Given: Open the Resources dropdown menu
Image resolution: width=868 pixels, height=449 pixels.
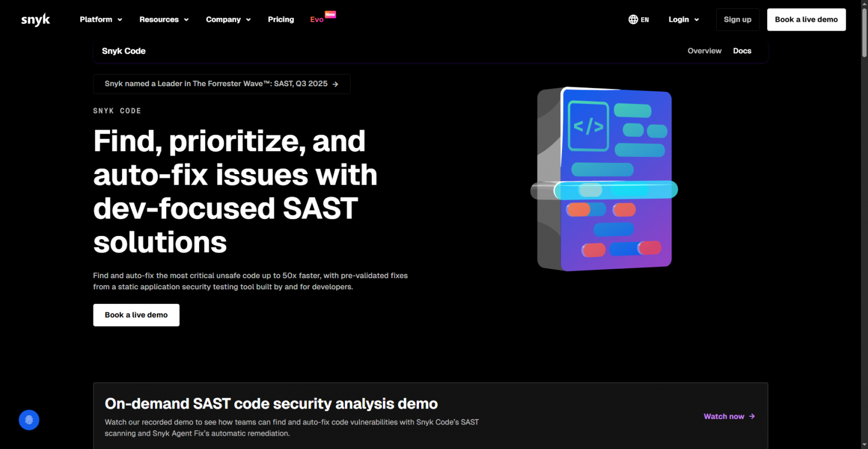Looking at the screenshot, I should (164, 19).
